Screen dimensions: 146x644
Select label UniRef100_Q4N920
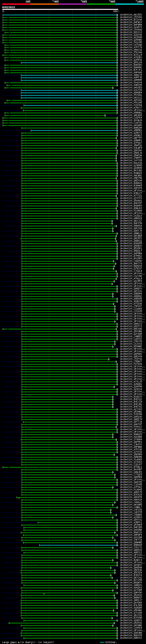131,585
